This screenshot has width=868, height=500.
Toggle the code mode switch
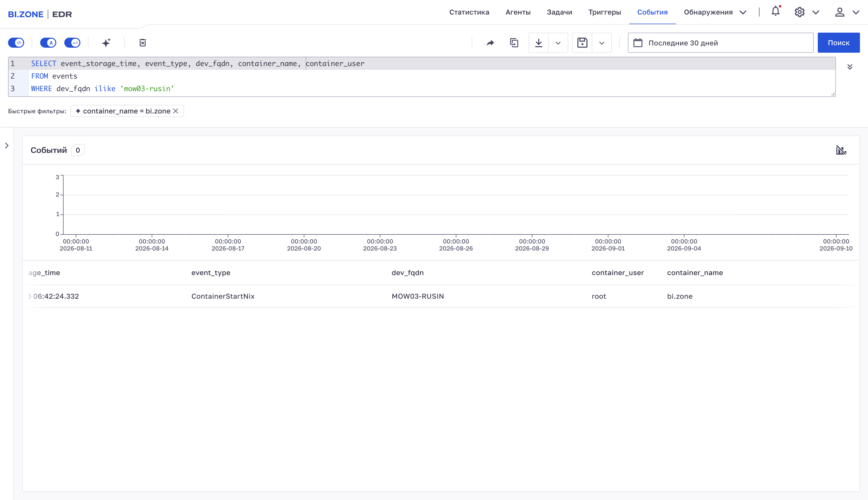[x=16, y=43]
